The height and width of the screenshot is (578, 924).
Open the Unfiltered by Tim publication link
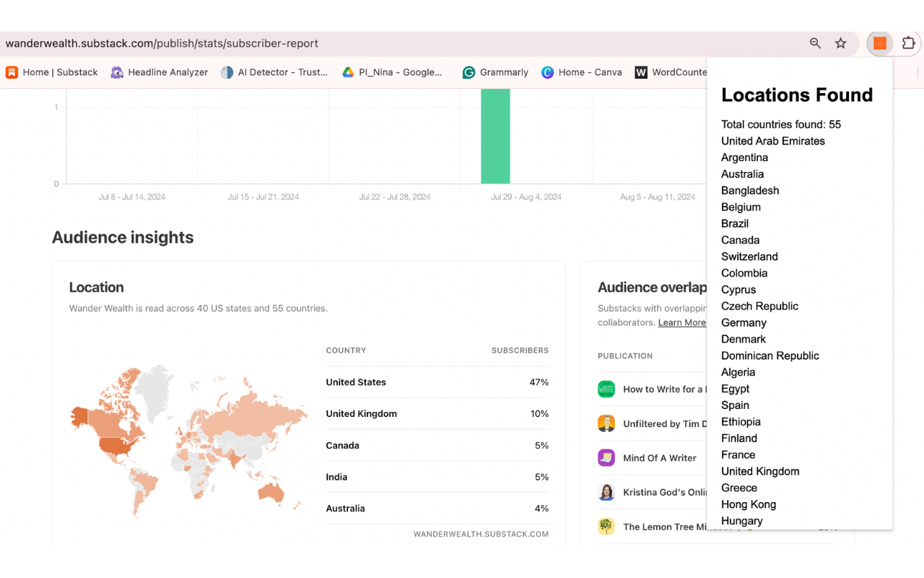(x=665, y=423)
